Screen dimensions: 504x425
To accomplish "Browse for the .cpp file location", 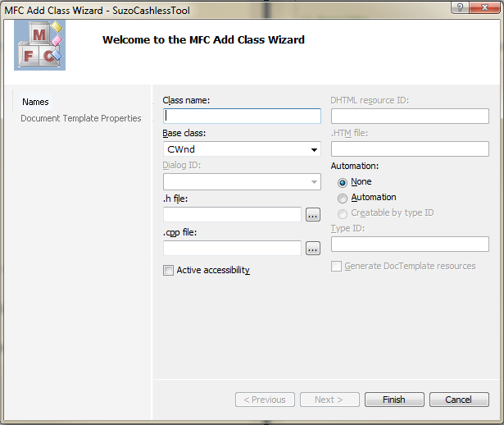I will pyautogui.click(x=312, y=248).
